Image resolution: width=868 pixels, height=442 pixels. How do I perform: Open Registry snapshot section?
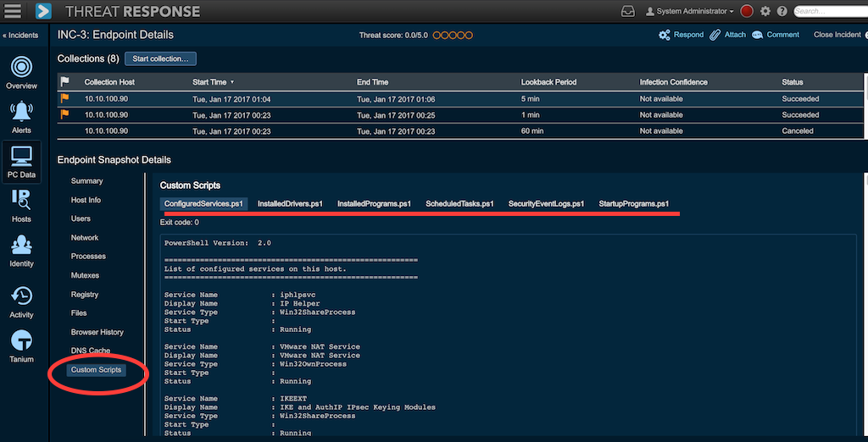(x=85, y=295)
